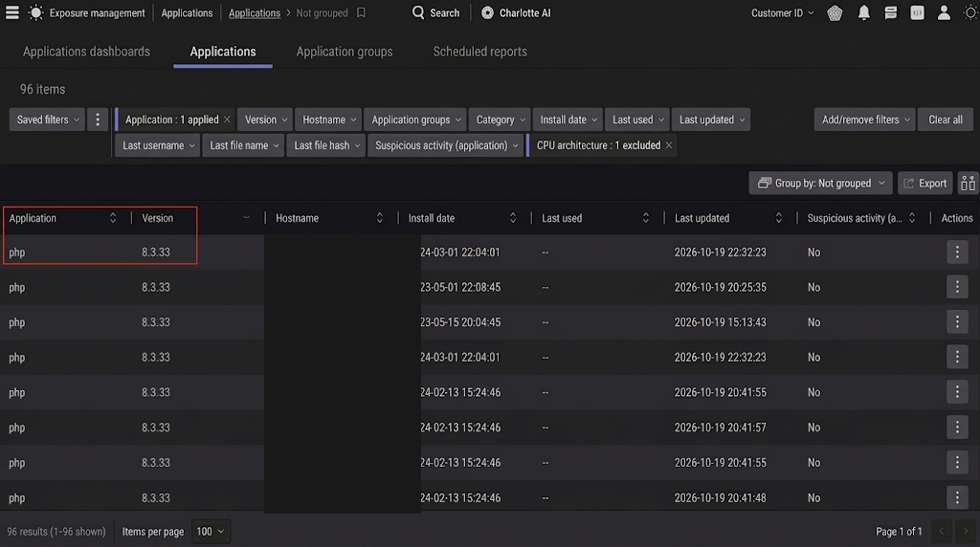
Task: Sort by Last used column
Action: 646,218
